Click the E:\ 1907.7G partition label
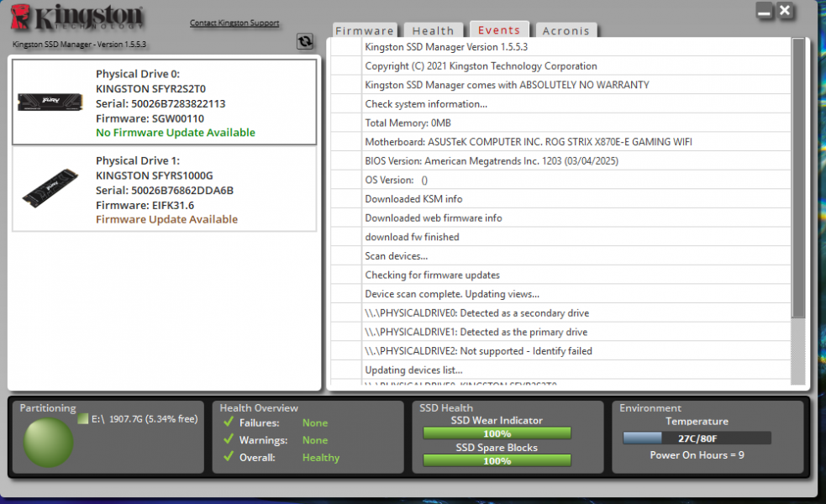Viewport: 826px width, 504px height. [x=145, y=419]
